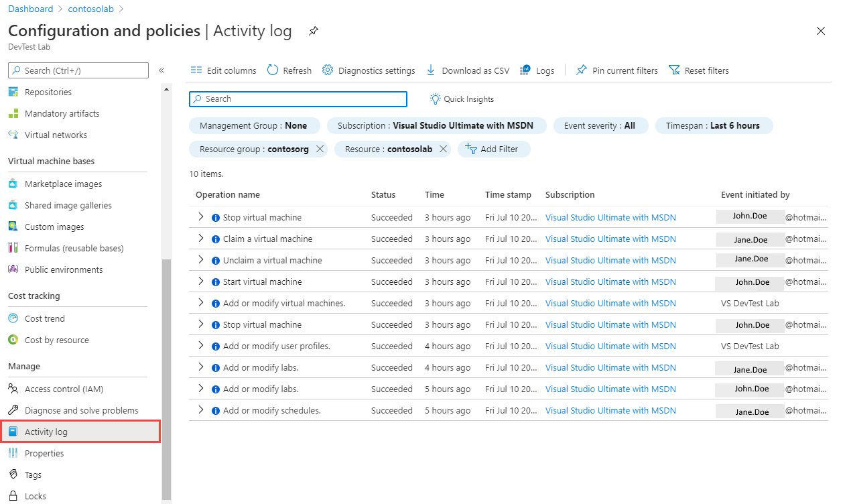Open Visual Studio Ultimate with MSDN subscription link
Viewport: 845px width, 504px height.
click(610, 216)
